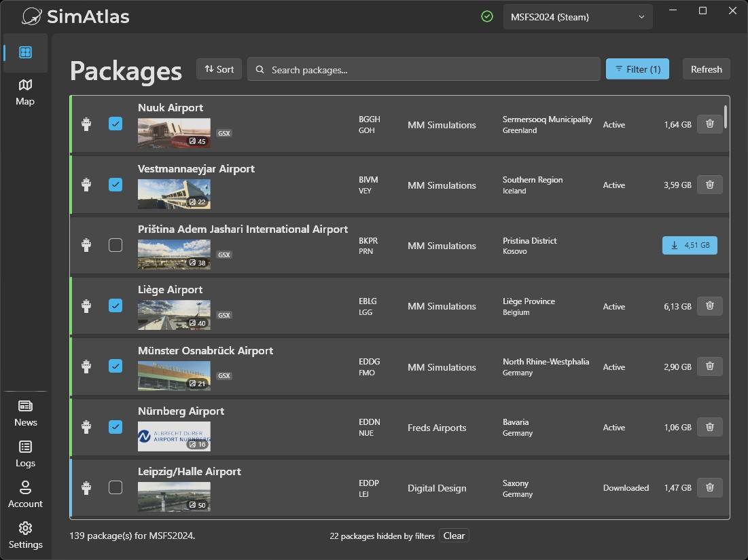748x560 pixels.
Task: Open the Packages grid view in sidebar
Action: 25,52
